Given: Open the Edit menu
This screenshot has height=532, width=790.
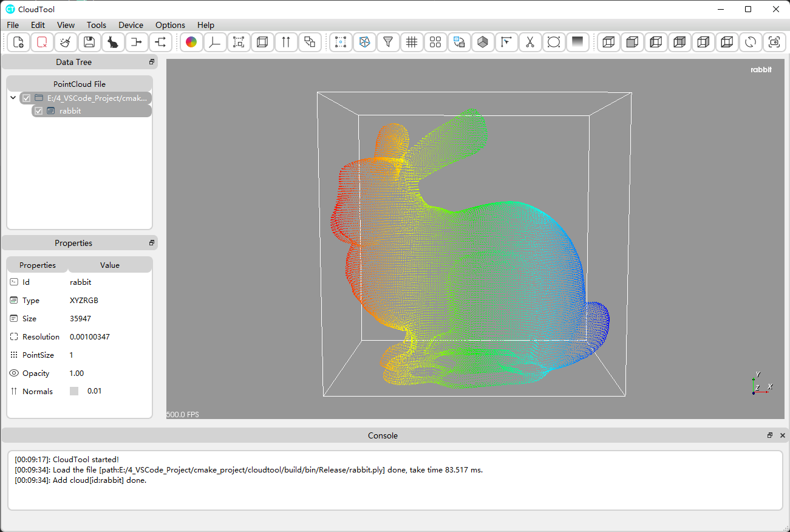Looking at the screenshot, I should [x=38, y=25].
